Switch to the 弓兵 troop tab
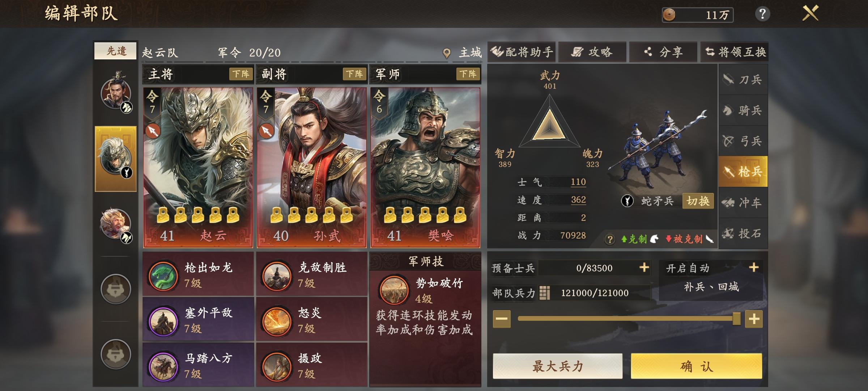The height and width of the screenshot is (391, 868). [x=743, y=141]
